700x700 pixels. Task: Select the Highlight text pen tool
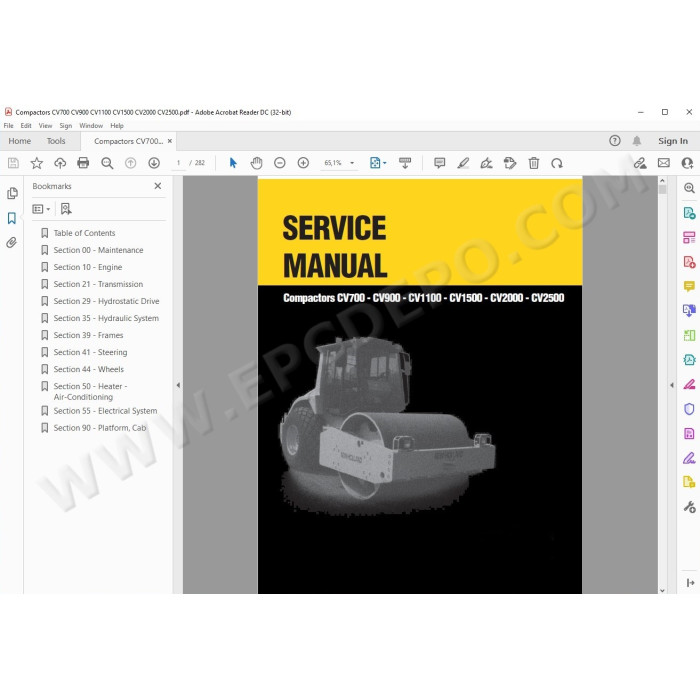(x=463, y=163)
